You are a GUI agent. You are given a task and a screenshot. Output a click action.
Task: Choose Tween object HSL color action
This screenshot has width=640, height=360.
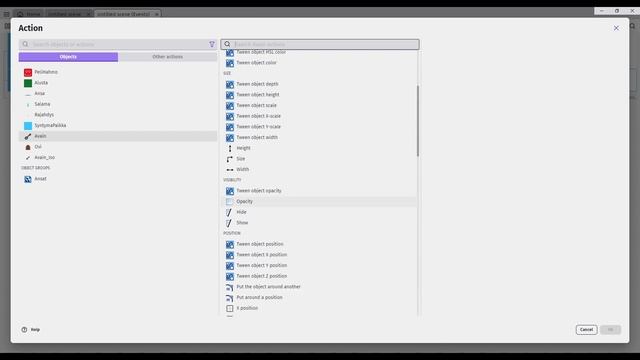319,52
